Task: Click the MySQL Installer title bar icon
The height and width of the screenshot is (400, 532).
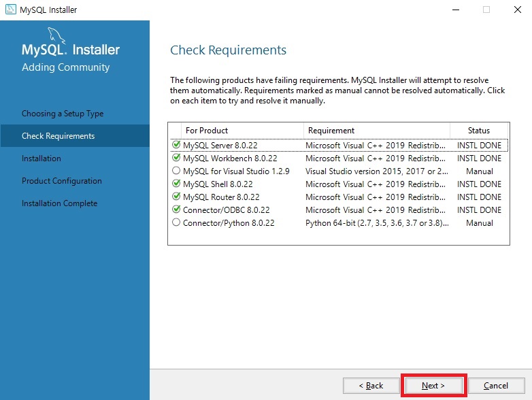Action: coord(10,9)
